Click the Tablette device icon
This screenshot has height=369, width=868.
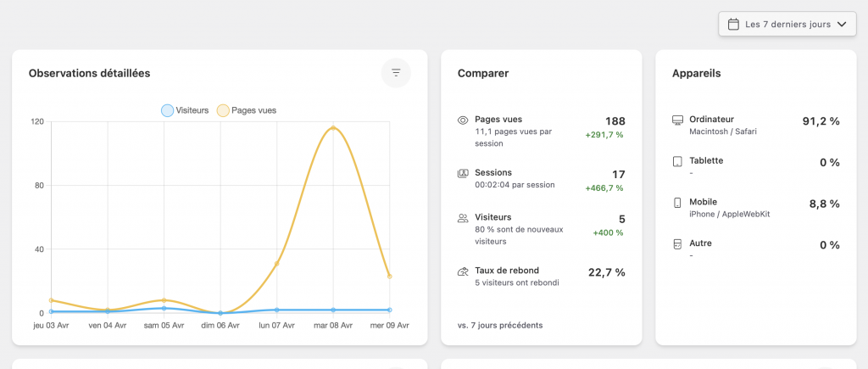[677, 162]
